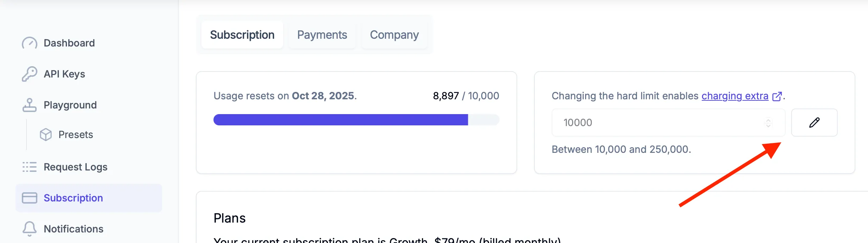The width and height of the screenshot is (868, 243).
Task: Click the Request Logs list icon
Action: pyautogui.click(x=30, y=167)
